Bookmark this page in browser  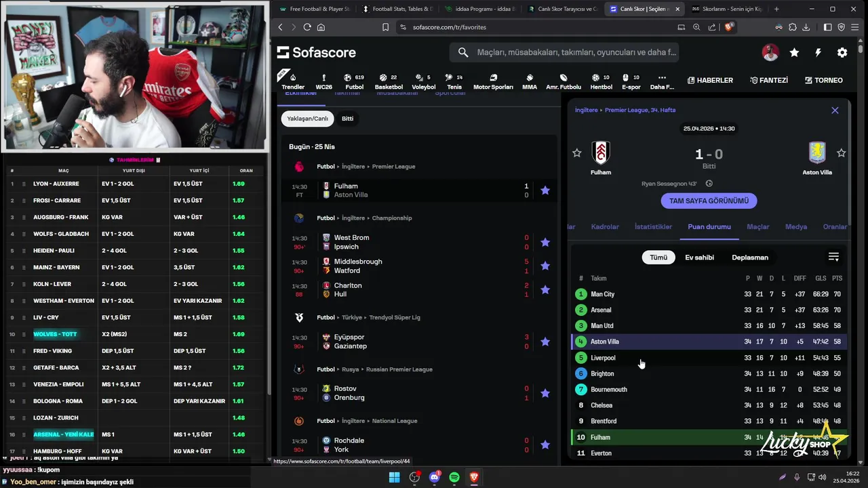pos(385,27)
